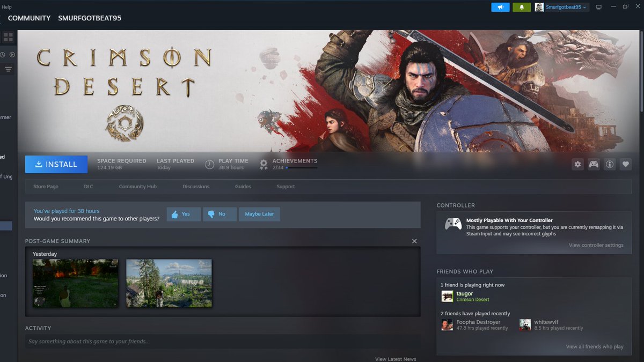The width and height of the screenshot is (644, 362).
Task: Open the green notifications bell
Action: point(521,7)
